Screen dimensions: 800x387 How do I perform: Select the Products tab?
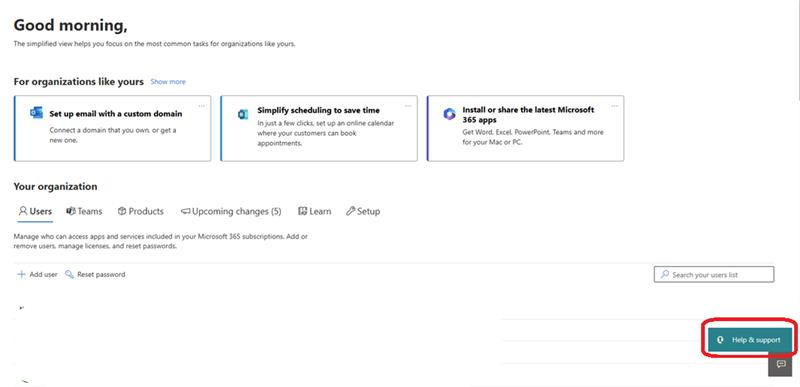click(x=141, y=211)
